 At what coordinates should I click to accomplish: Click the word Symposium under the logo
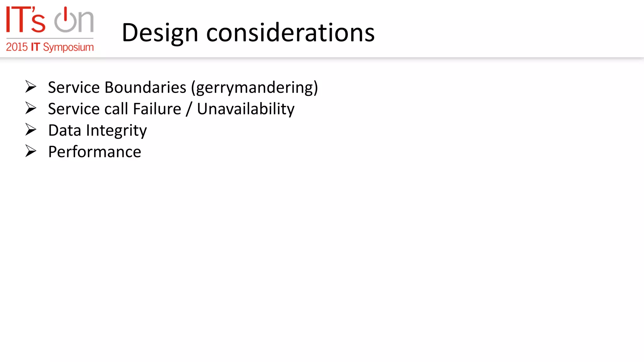pyautogui.click(x=68, y=47)
